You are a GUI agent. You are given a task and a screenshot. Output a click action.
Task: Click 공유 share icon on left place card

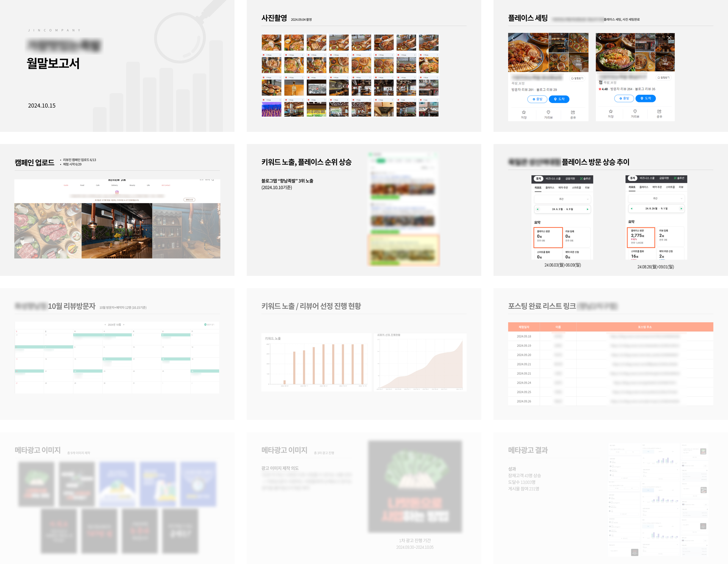coord(573,112)
